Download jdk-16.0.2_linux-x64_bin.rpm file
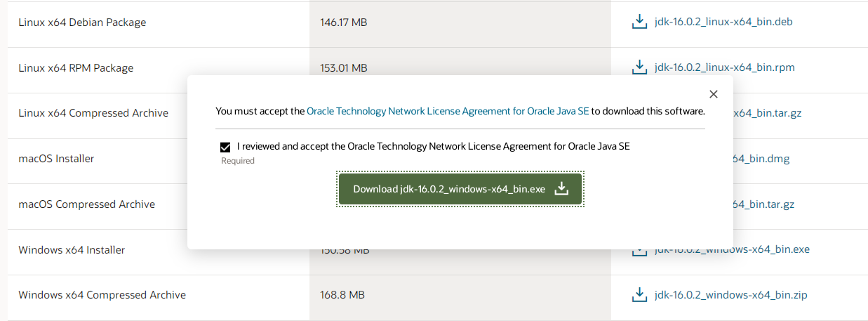The width and height of the screenshot is (868, 321). click(725, 67)
